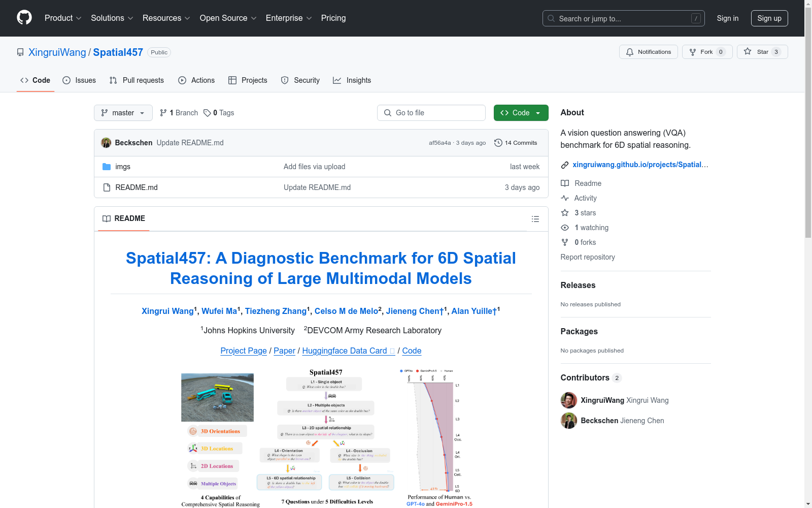Open the Spatial457 repository link
This screenshot has width=812, height=508.
tap(118, 52)
